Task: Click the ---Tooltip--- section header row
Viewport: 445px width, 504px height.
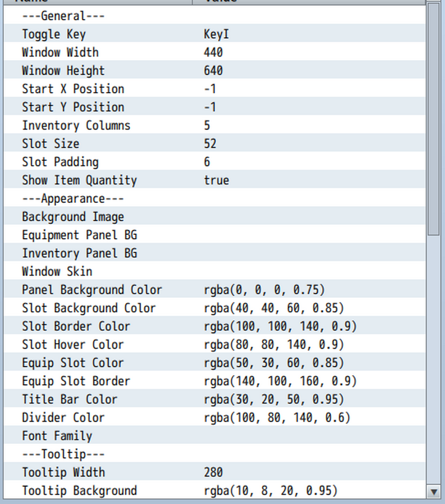Action: coord(215,454)
